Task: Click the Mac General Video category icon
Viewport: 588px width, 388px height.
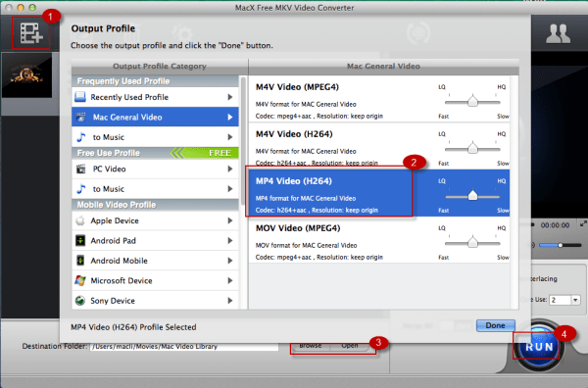Action: 80,117
